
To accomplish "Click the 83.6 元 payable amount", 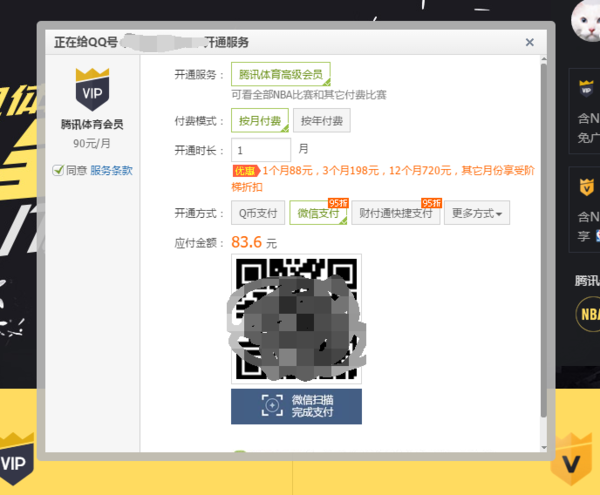I will click(x=254, y=242).
